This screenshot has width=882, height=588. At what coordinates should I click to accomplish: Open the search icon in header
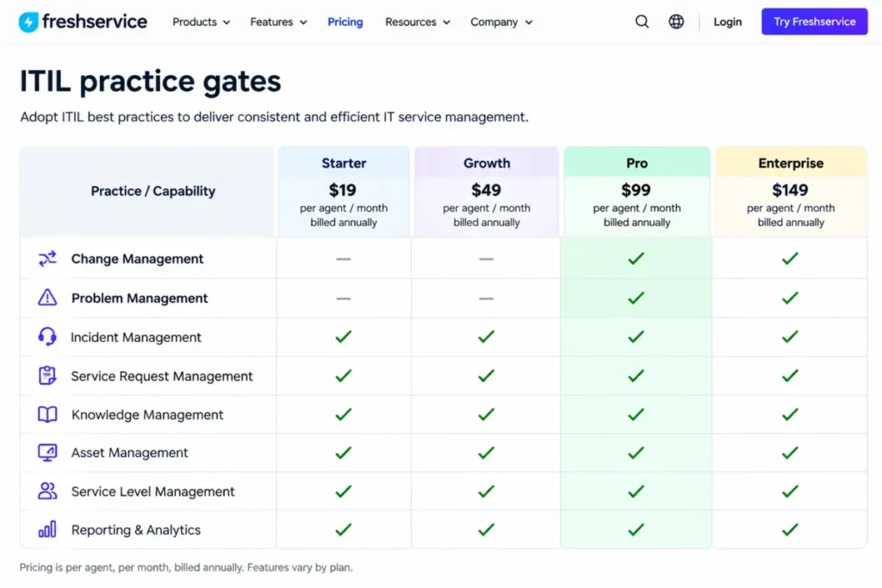click(x=642, y=22)
